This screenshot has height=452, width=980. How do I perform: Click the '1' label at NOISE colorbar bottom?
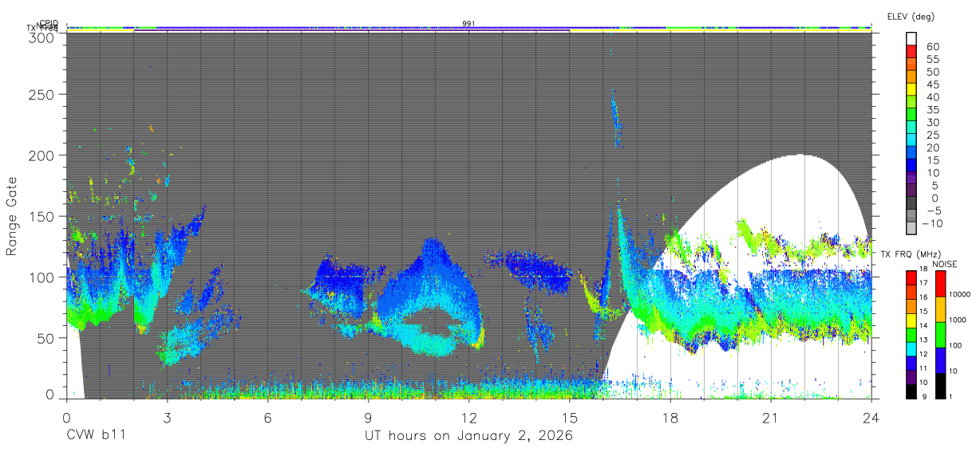[x=951, y=397]
